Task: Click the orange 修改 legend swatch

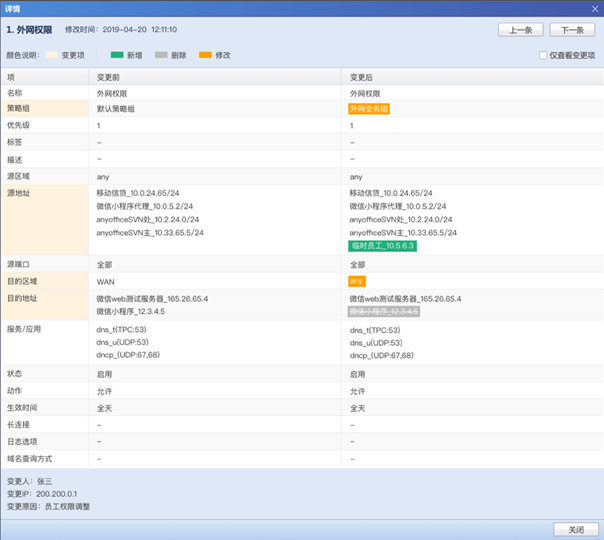Action: 205,56
